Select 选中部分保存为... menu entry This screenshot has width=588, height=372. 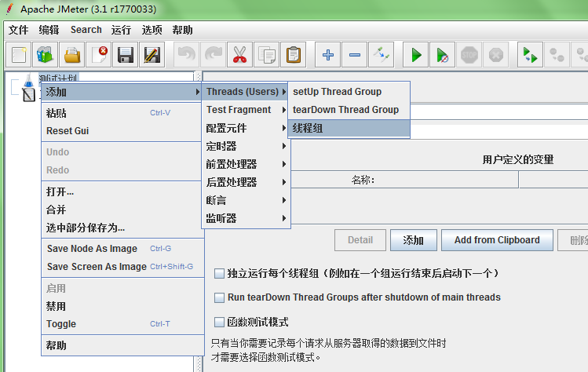click(x=122, y=228)
